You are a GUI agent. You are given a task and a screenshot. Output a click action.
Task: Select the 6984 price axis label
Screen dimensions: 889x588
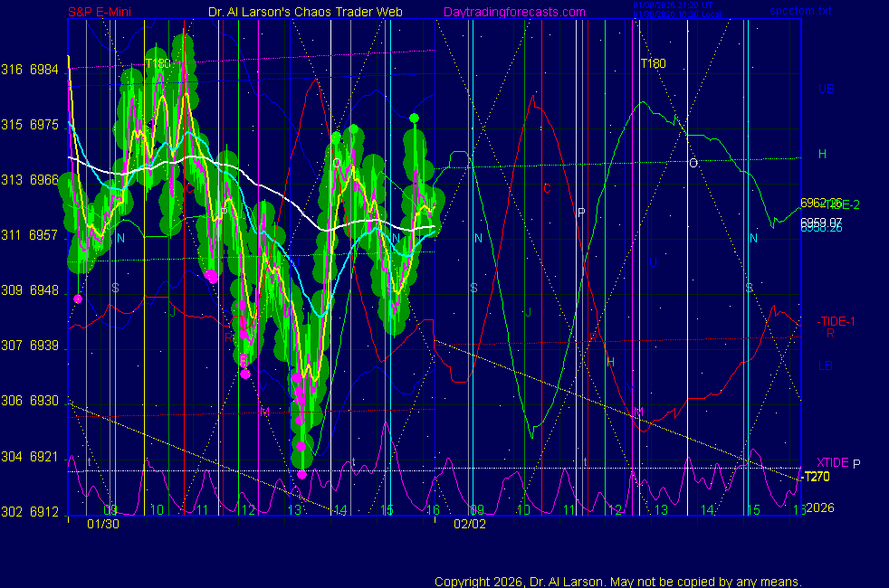tap(43, 70)
